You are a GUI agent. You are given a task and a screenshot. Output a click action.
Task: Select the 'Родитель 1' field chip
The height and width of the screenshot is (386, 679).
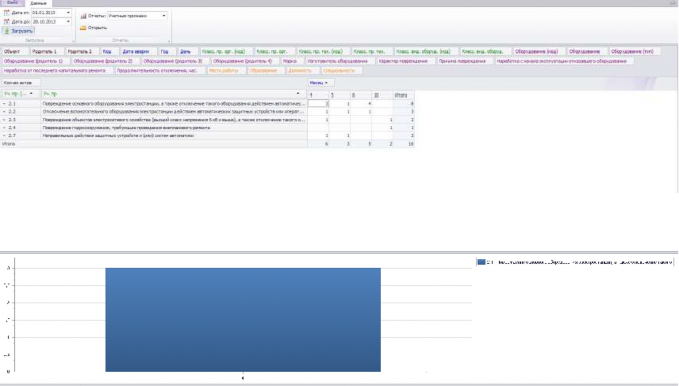coord(46,52)
